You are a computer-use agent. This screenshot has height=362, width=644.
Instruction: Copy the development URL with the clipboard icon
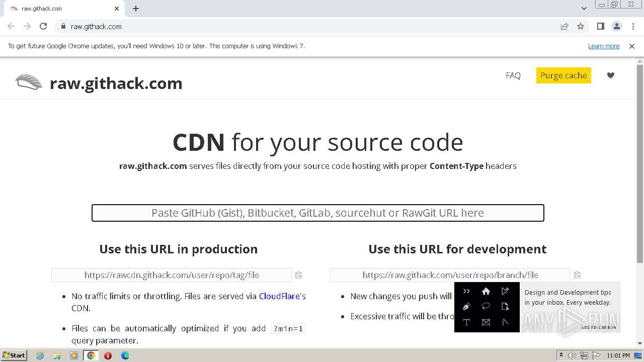(577, 275)
